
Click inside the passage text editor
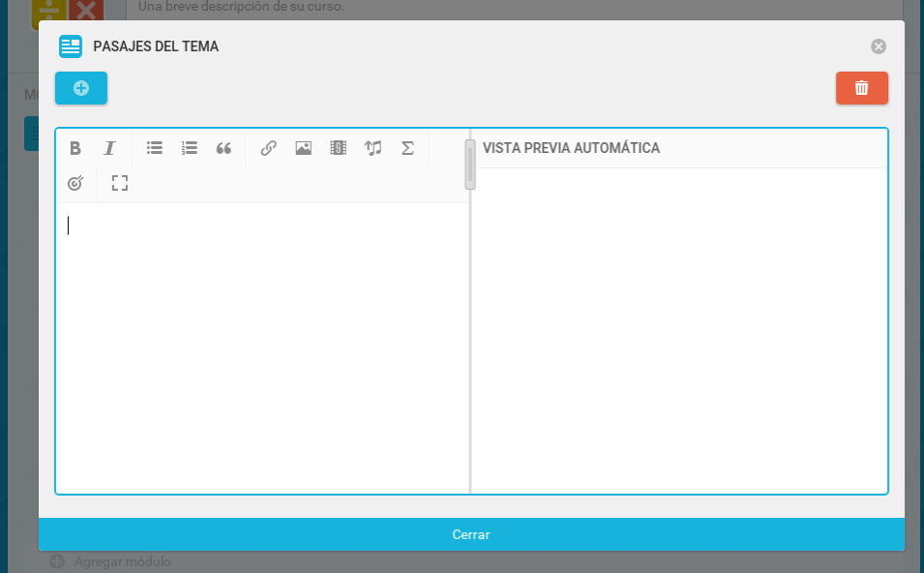263,347
